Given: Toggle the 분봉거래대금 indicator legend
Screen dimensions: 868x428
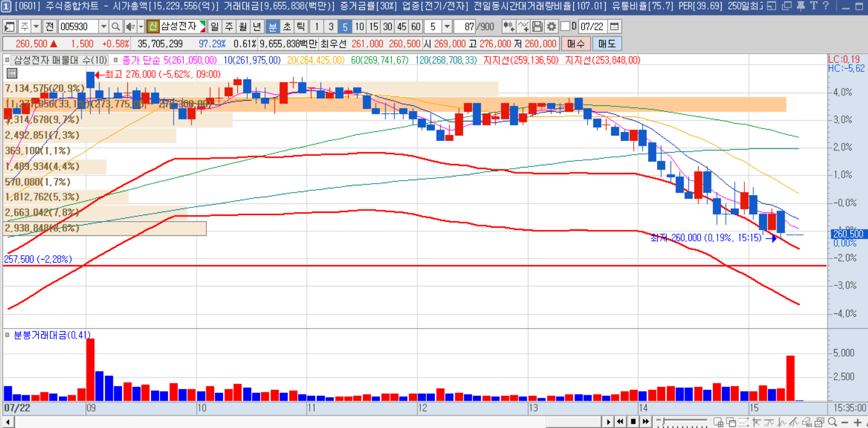Looking at the screenshot, I should 8,335.
